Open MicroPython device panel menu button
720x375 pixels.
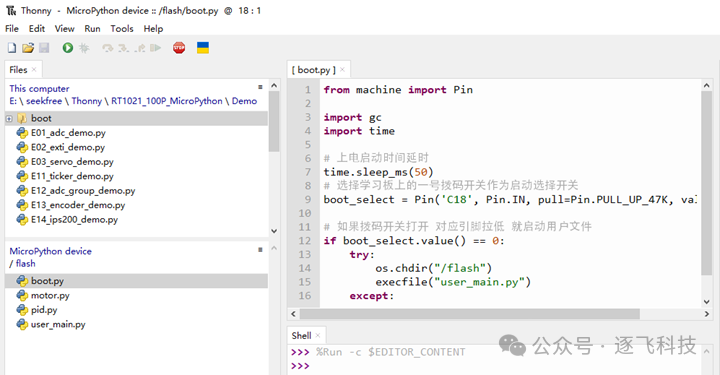coord(260,249)
